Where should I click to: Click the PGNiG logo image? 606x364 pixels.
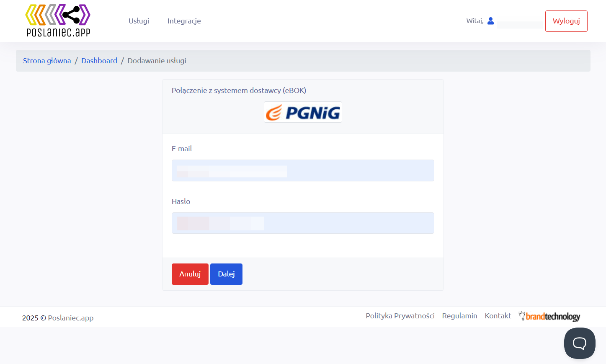tap(303, 112)
